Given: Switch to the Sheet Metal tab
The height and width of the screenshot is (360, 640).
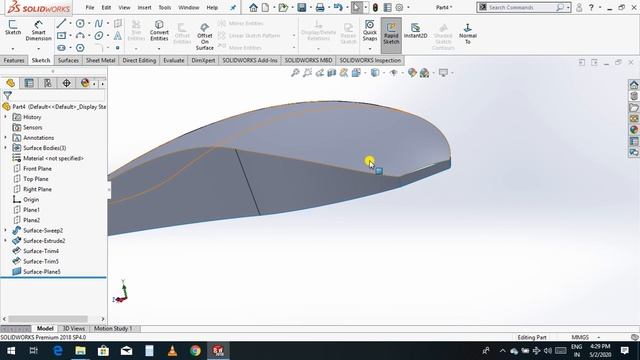Looking at the screenshot, I should point(100,60).
